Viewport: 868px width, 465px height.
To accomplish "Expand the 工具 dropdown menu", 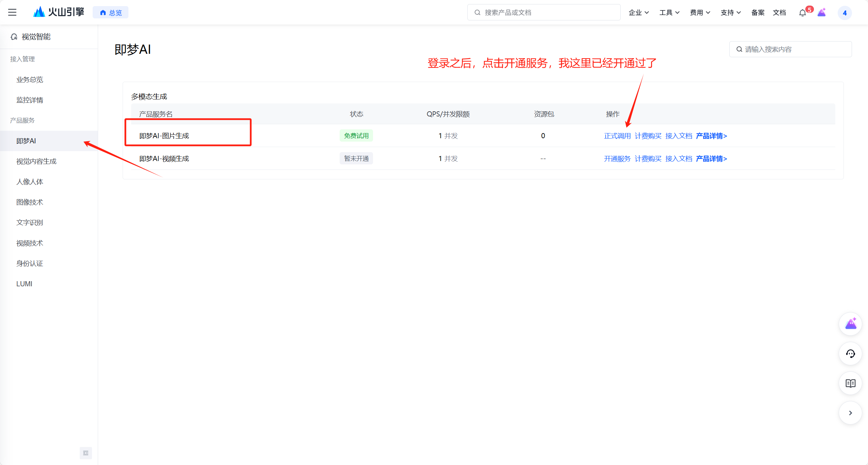I will [669, 13].
